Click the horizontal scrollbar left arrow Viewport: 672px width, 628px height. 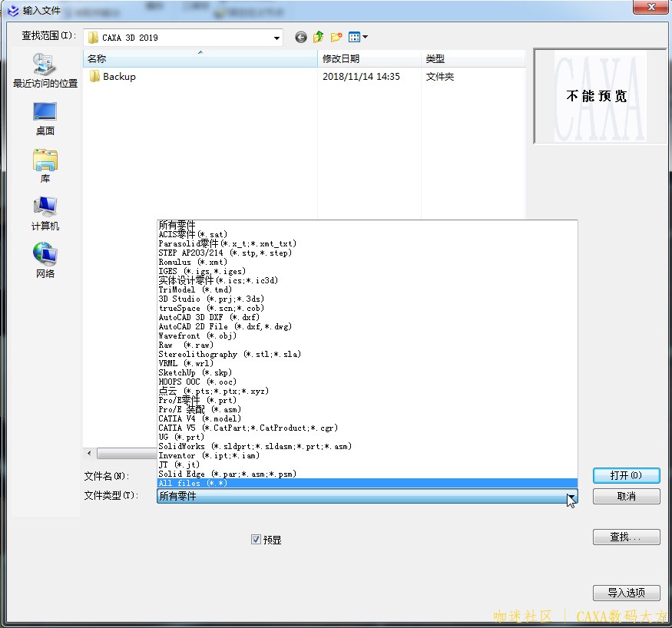click(x=89, y=453)
